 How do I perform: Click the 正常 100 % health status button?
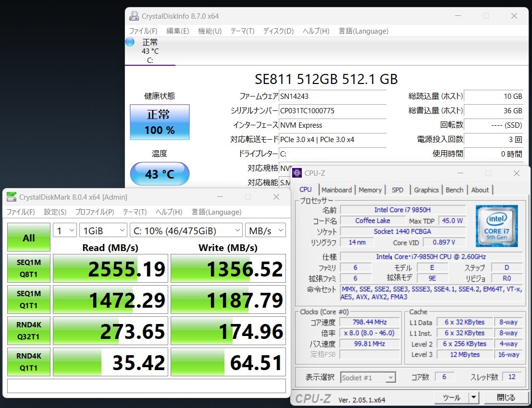(160, 122)
